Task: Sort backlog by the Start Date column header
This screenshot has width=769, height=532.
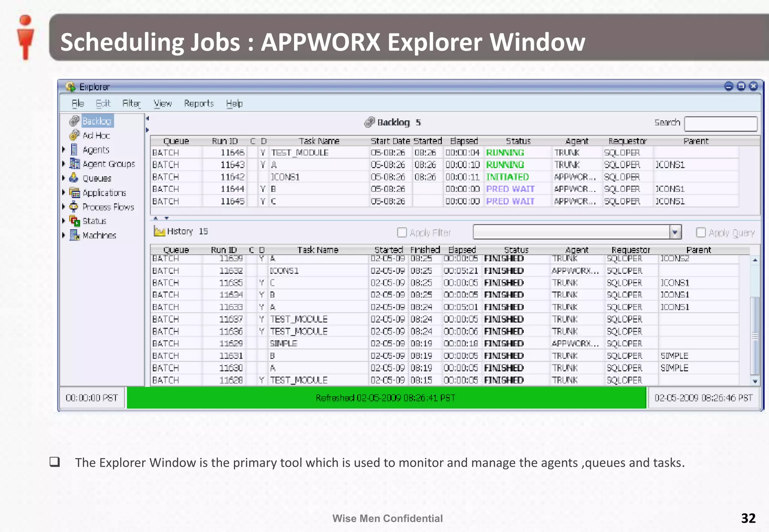Action: 390,141
